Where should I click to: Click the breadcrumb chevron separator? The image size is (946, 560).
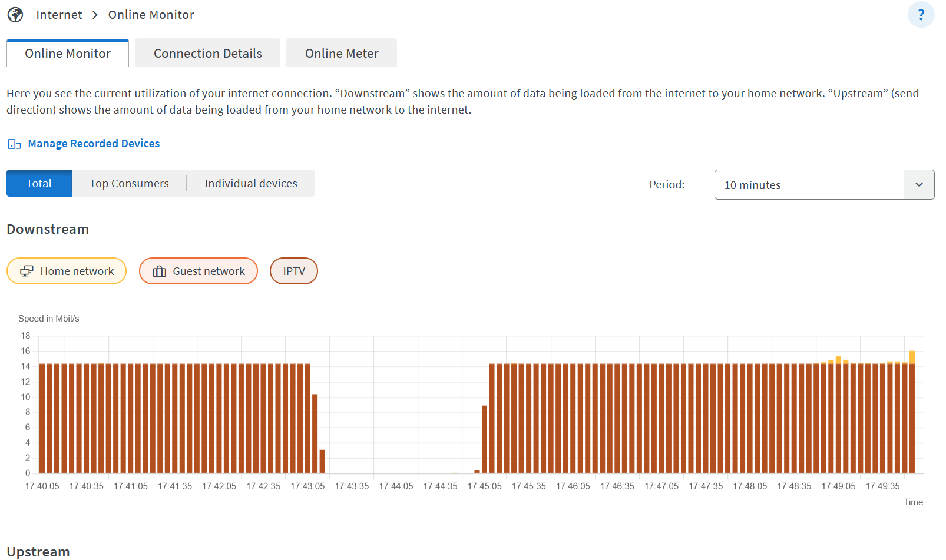[x=95, y=15]
